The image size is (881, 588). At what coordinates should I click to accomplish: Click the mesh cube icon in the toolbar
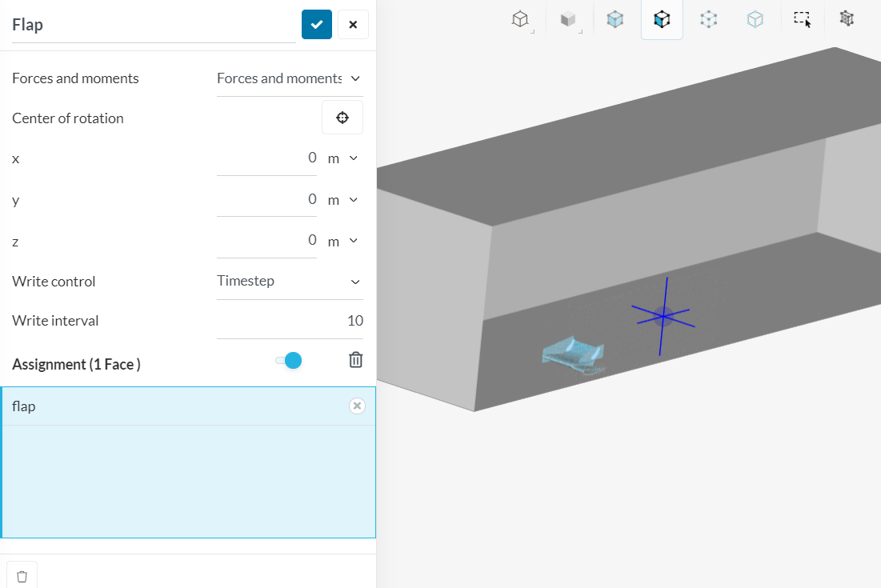pos(847,19)
